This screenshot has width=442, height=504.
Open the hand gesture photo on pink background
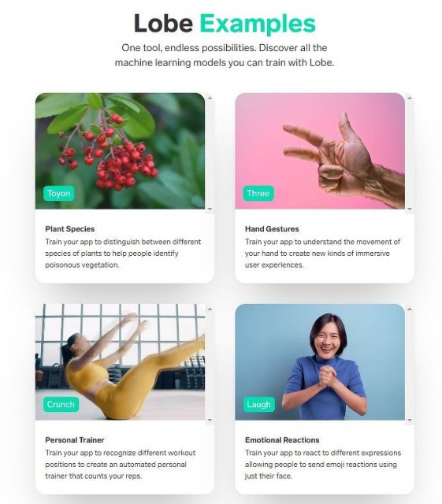click(x=320, y=151)
